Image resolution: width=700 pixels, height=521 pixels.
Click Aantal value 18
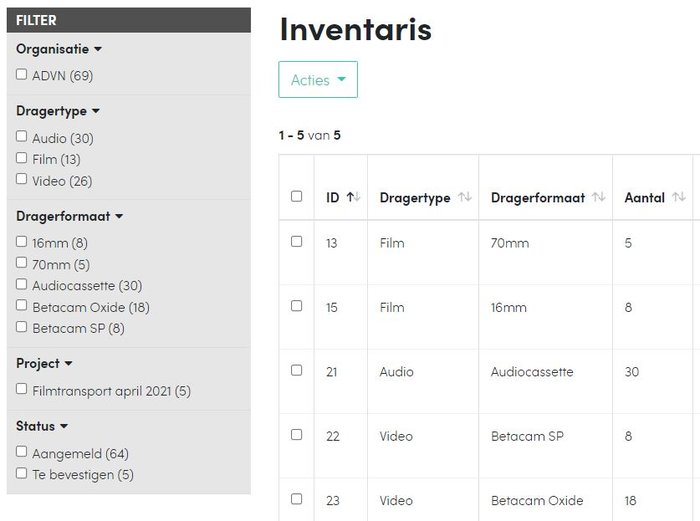pos(630,500)
